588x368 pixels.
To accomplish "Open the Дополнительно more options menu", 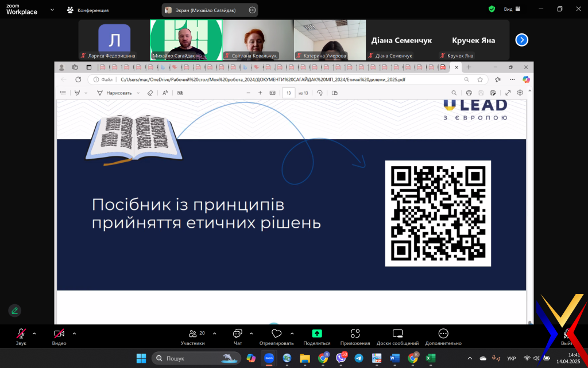I will [x=443, y=337].
